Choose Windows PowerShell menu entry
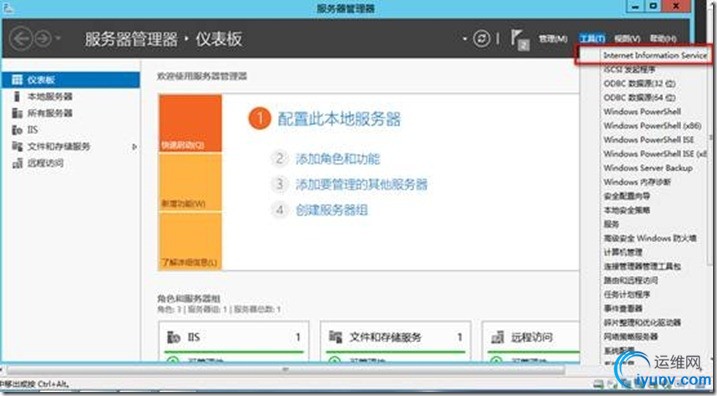717x396 pixels. (x=642, y=112)
